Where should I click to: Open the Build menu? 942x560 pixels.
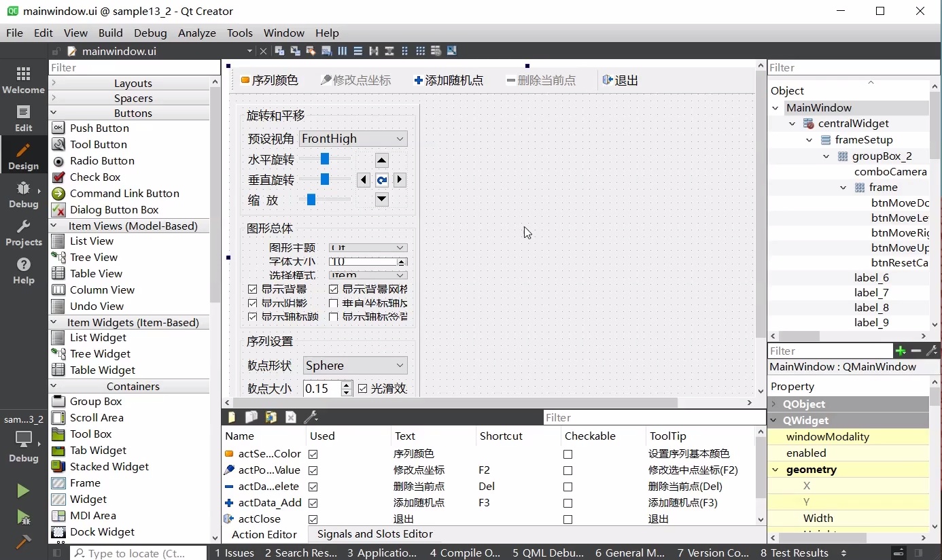click(x=111, y=33)
